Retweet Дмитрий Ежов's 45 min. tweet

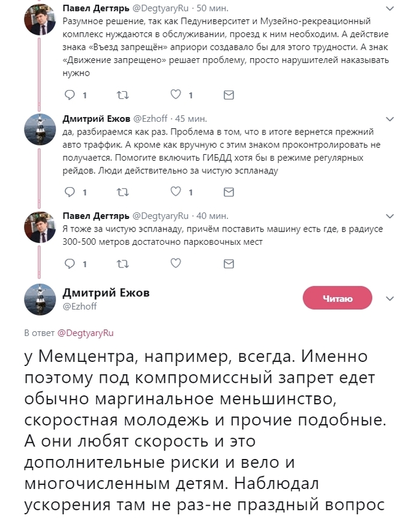pos(122,192)
